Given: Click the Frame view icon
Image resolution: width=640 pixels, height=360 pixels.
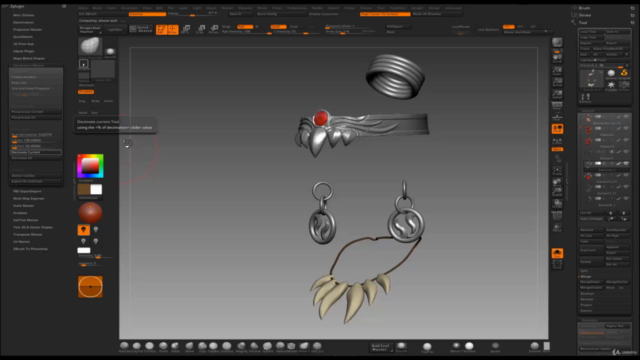Looking at the screenshot, I should tap(557, 171).
